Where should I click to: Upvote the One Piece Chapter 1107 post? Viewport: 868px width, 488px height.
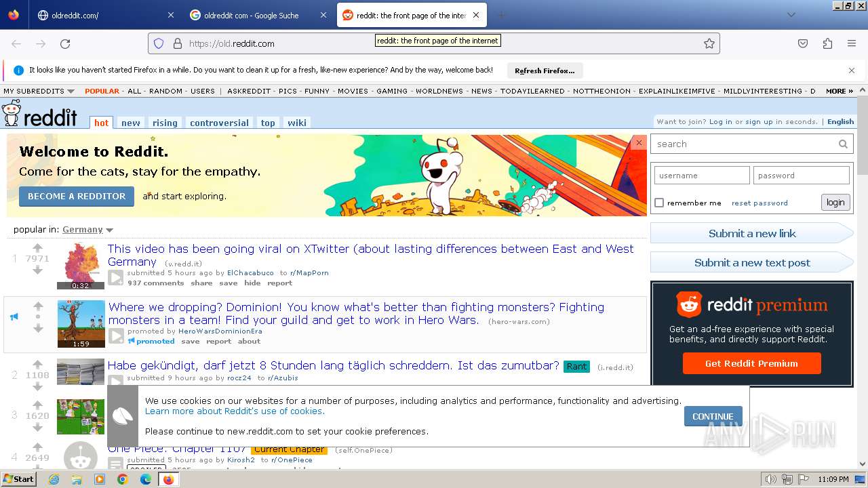point(38,447)
